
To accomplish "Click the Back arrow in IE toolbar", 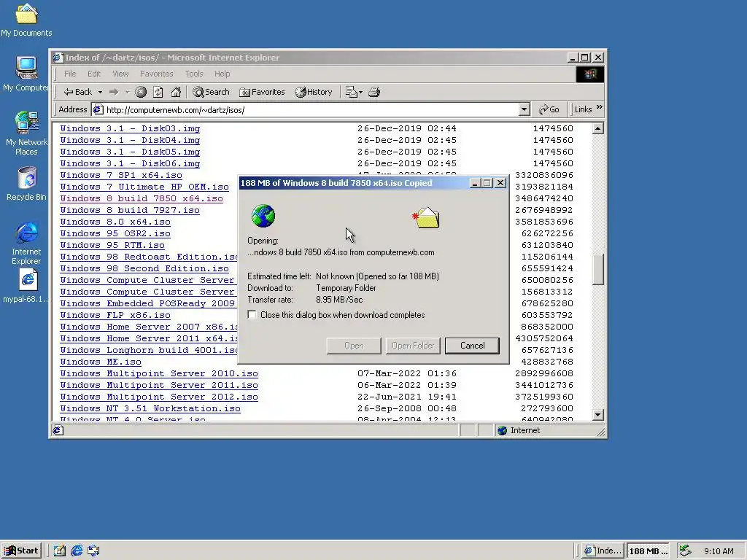I will click(77, 92).
